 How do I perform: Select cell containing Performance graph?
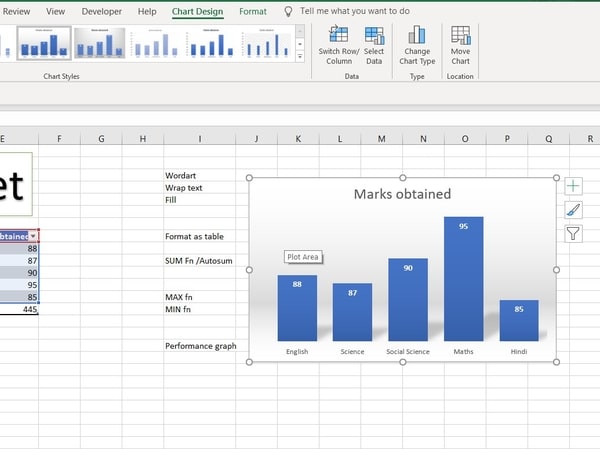(200, 346)
